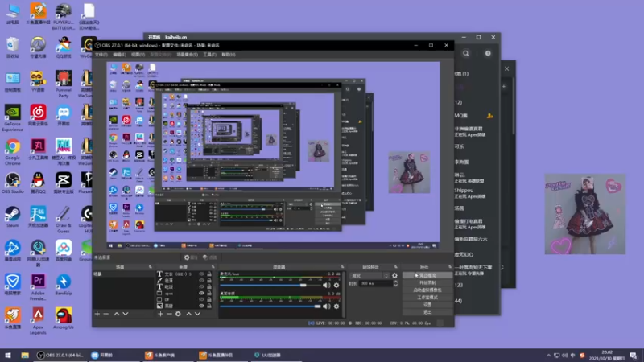Toggle visibility of brush image source
Image resolution: width=644 pixels, height=362 pixels.
pos(201,281)
